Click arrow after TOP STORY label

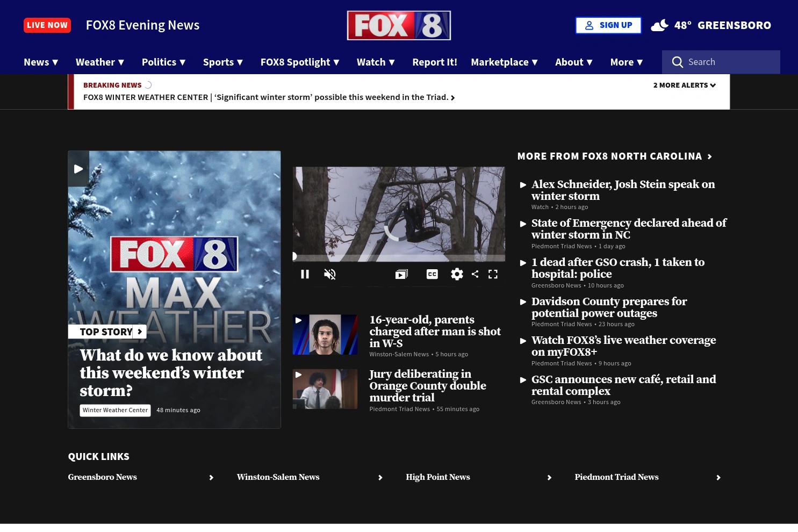(x=140, y=332)
